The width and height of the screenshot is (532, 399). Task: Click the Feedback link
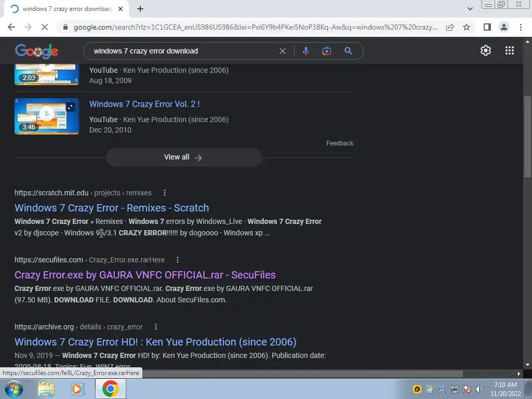tap(340, 143)
